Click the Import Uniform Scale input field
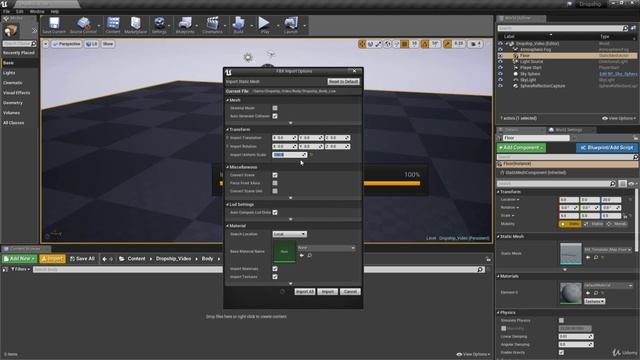Image resolution: width=640 pixels, height=360 pixels. [289, 155]
